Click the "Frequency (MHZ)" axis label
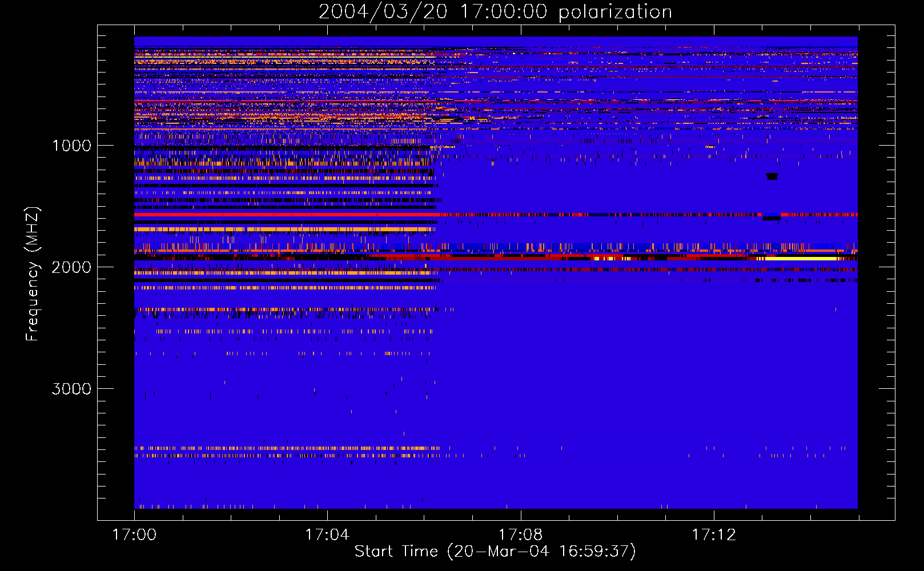 tap(33, 275)
